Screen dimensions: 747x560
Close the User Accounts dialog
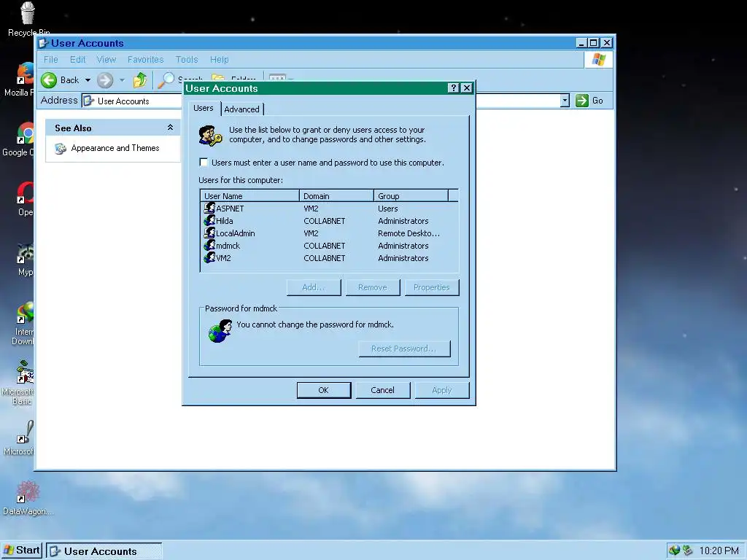pyautogui.click(x=467, y=87)
